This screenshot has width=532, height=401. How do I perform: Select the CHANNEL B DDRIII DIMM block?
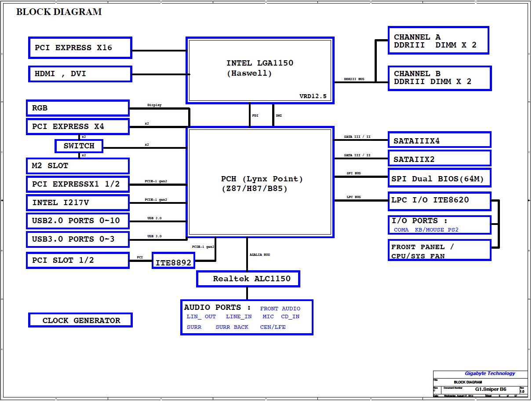[x=440, y=78]
